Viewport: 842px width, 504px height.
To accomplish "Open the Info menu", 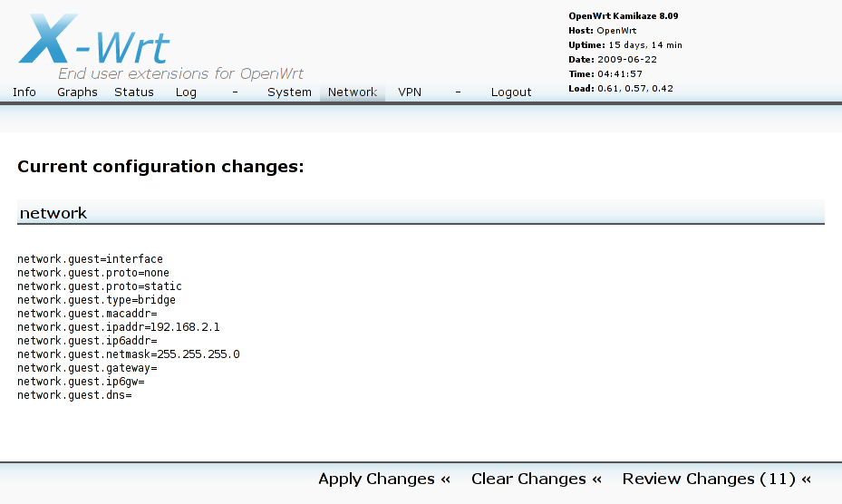I will (x=24, y=92).
